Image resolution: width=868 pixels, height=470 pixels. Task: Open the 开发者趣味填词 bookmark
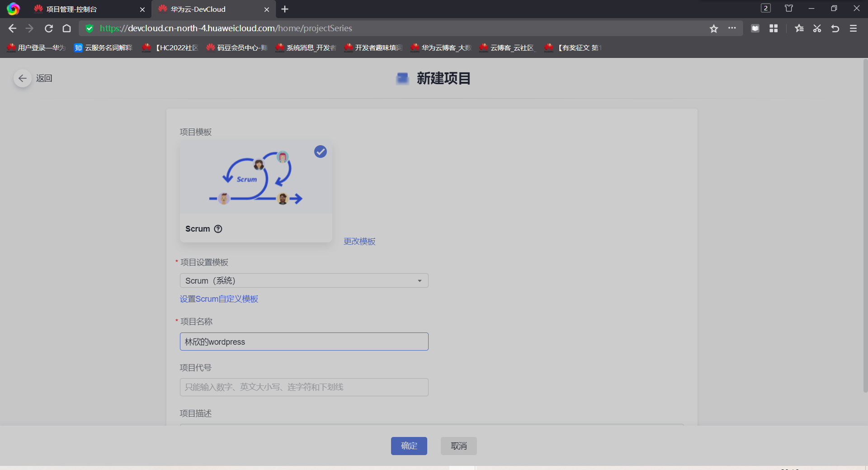point(373,47)
